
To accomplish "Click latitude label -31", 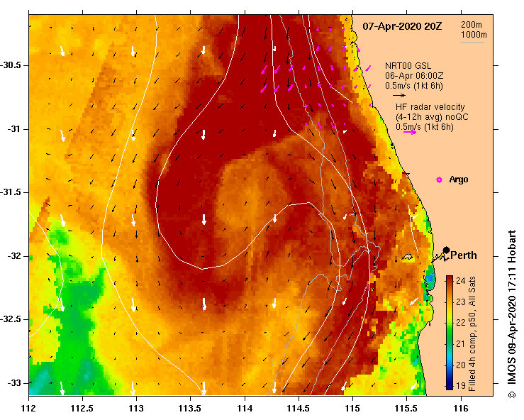I will tap(14, 128).
